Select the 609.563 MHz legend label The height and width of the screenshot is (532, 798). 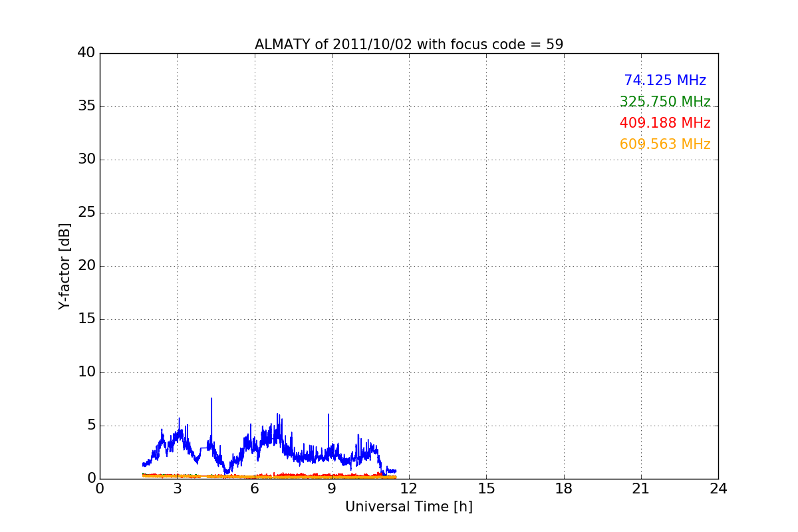[x=665, y=144]
